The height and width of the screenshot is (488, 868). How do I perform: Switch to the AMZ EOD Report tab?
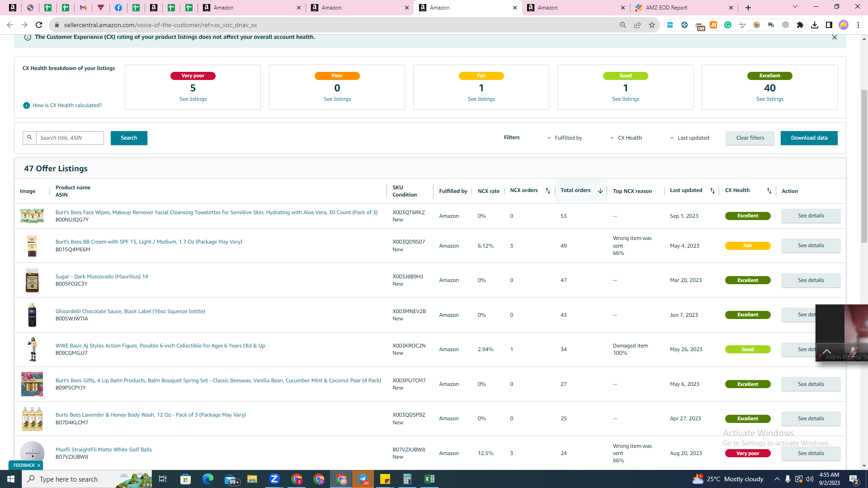[684, 8]
